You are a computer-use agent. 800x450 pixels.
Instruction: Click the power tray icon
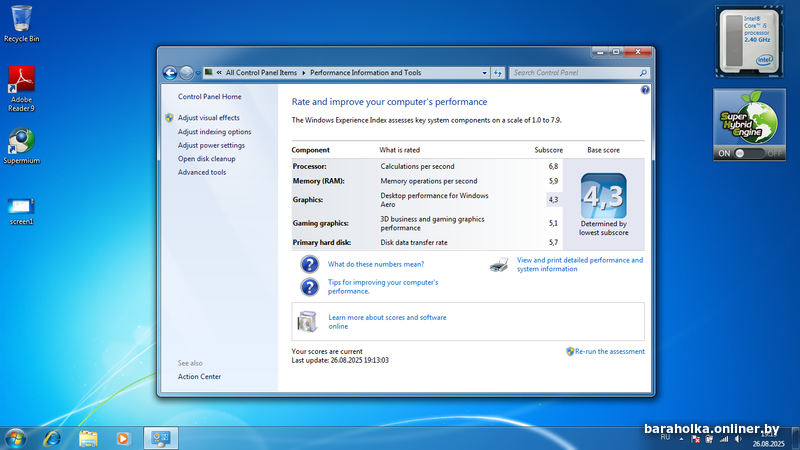point(709,439)
